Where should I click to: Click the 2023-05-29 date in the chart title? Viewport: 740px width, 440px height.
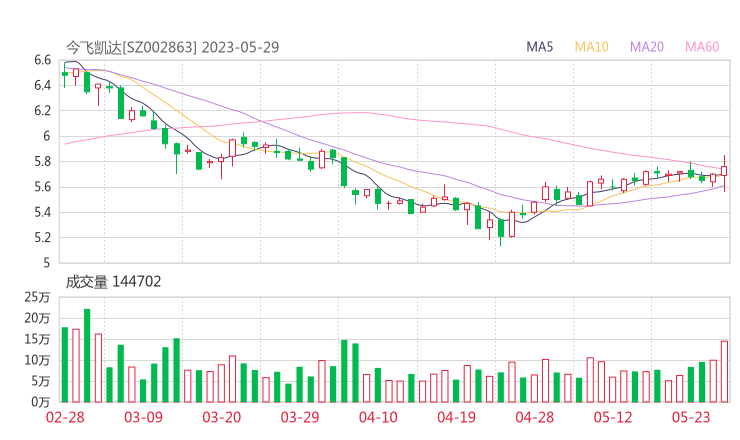tap(239, 47)
